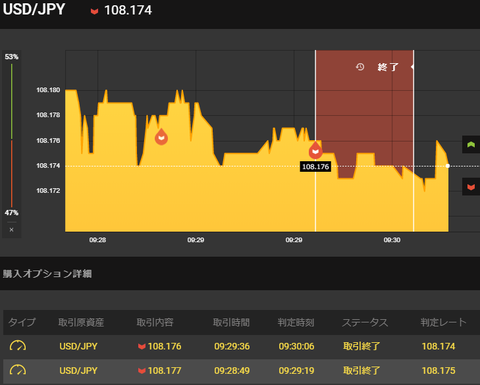Click 取引終了 status in the 09:29:19 row
Screen dimensions: 480x385
click(362, 370)
